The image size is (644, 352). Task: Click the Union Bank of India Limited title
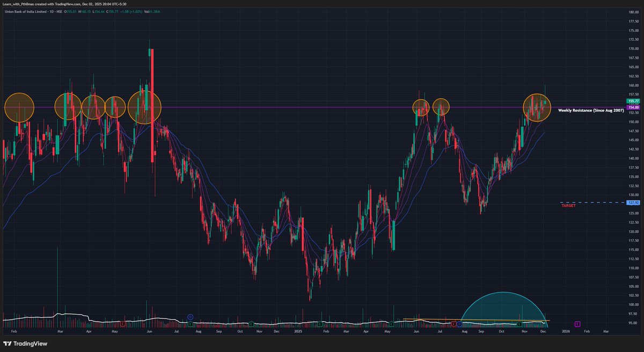27,11
